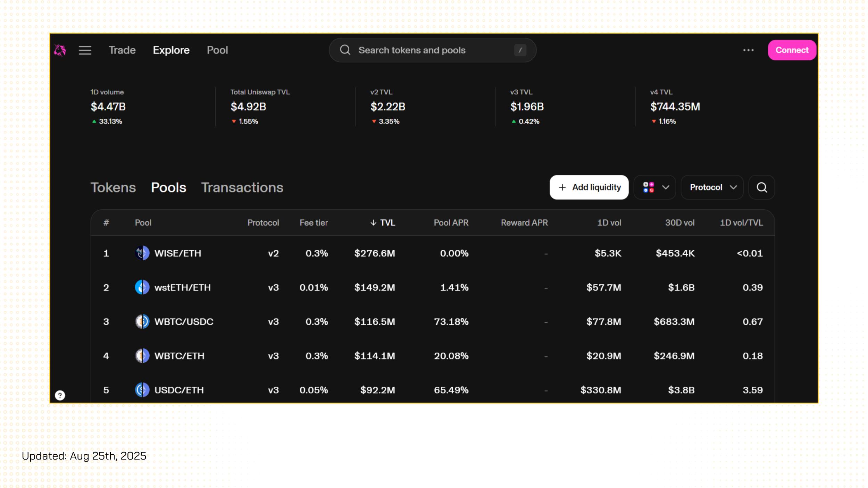The width and height of the screenshot is (868, 488).
Task: Click the 73.18% Pool APR value
Action: 451,322
